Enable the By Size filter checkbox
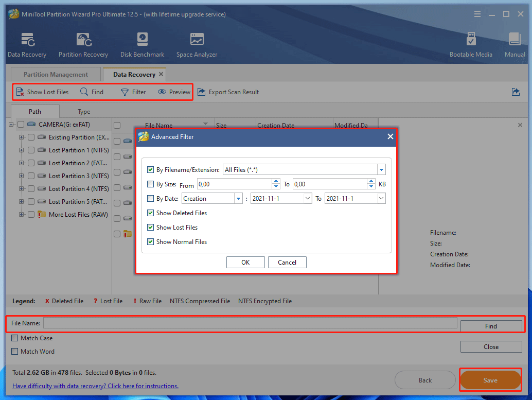 coord(150,184)
